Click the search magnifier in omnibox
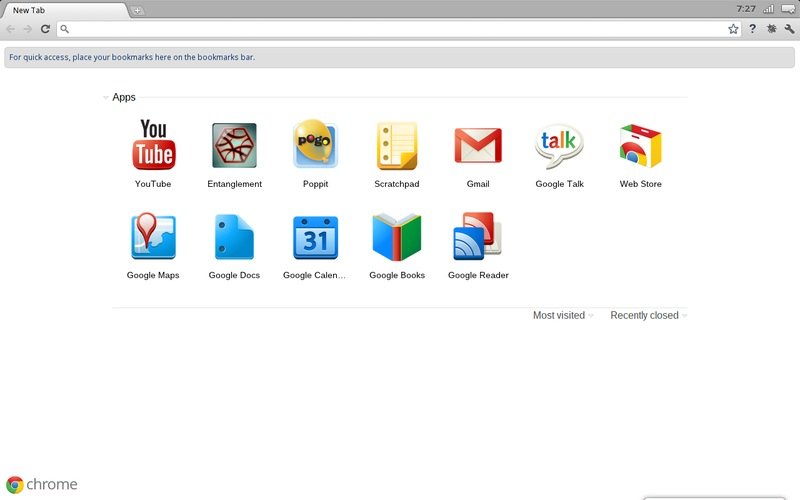800x500 pixels. 65,29
